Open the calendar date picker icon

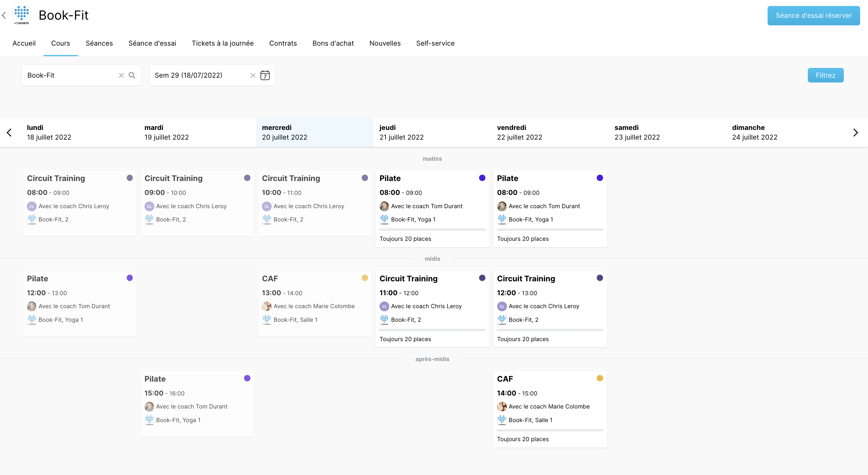pyautogui.click(x=265, y=76)
